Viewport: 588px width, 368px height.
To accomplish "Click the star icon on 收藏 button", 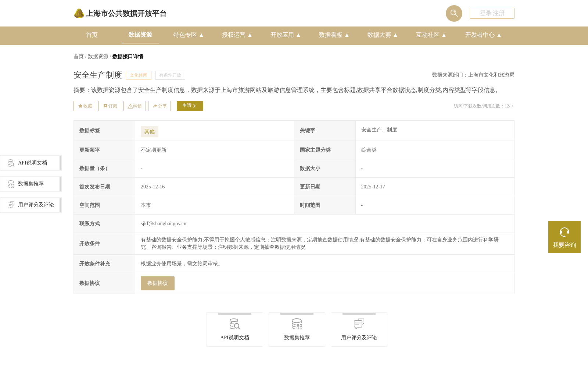I will pos(80,106).
